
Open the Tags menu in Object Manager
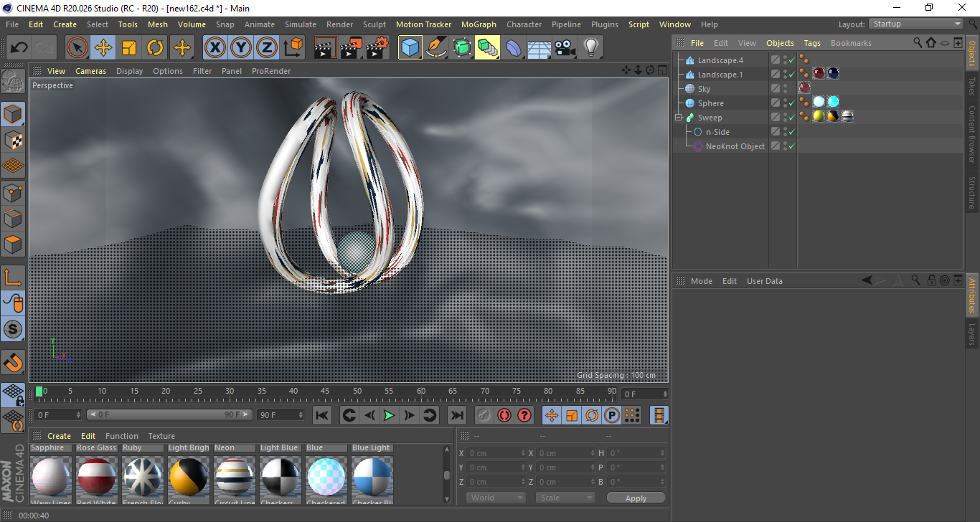812,43
